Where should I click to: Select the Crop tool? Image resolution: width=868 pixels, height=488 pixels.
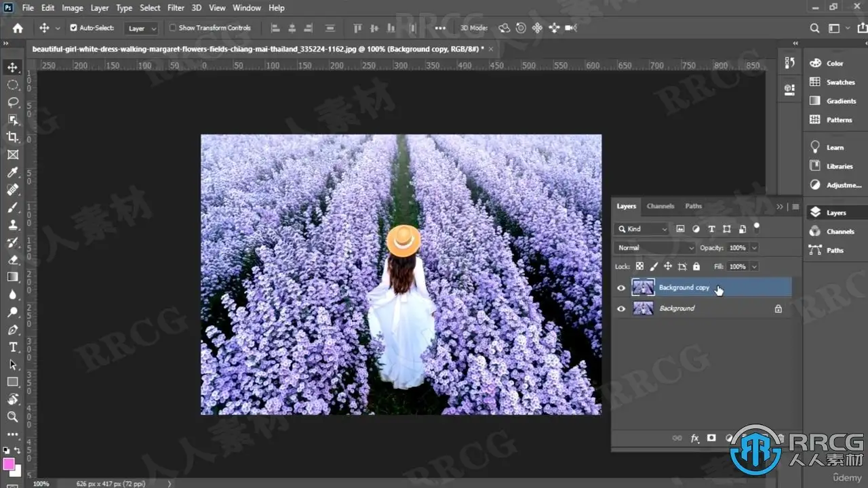pyautogui.click(x=13, y=137)
